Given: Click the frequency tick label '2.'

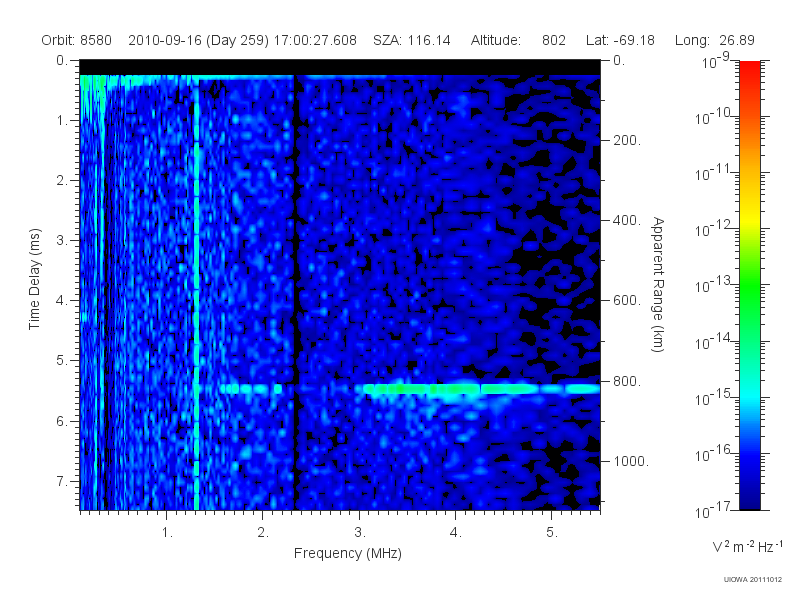Looking at the screenshot, I should pyautogui.click(x=263, y=533).
